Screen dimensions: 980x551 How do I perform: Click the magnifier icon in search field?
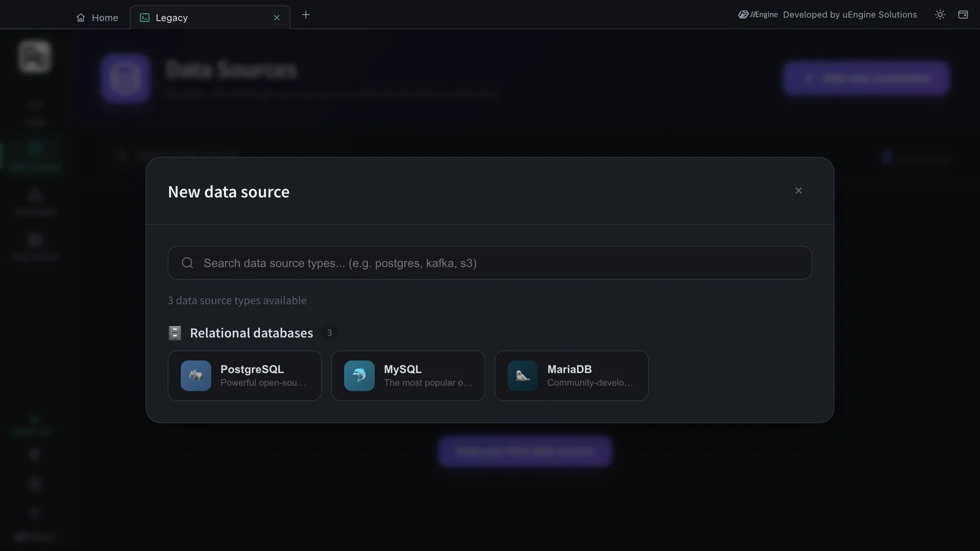coord(187,263)
